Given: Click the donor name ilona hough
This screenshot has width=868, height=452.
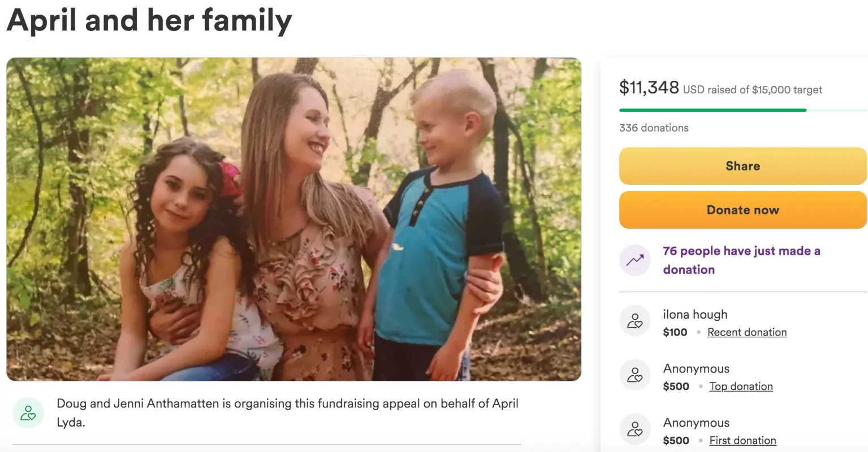Looking at the screenshot, I should tap(695, 315).
